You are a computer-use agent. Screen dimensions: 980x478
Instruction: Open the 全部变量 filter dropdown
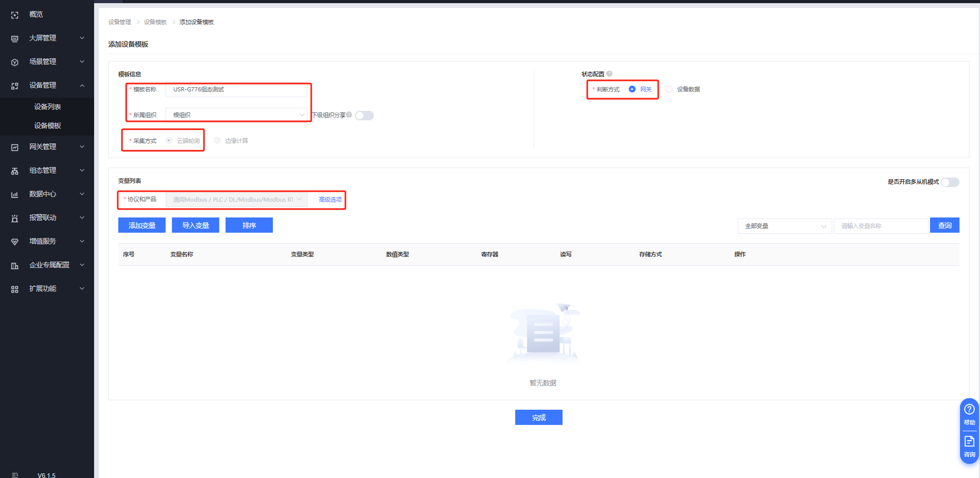tap(784, 226)
